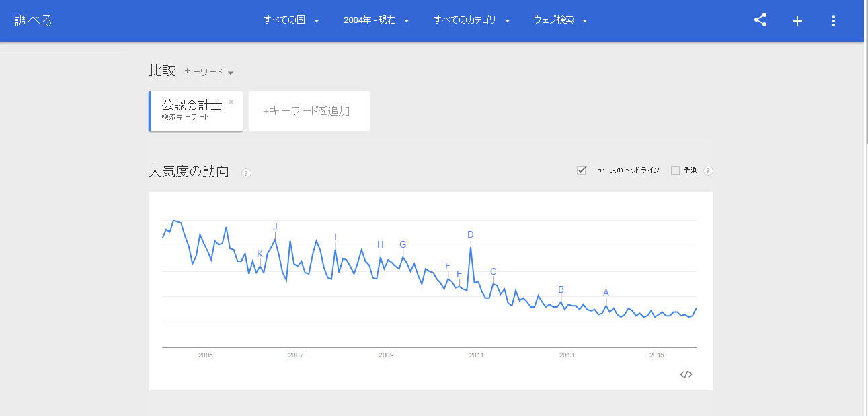The width and height of the screenshot is (868, 416).
Task: Open the すべての国 dropdown
Action: click(x=291, y=20)
